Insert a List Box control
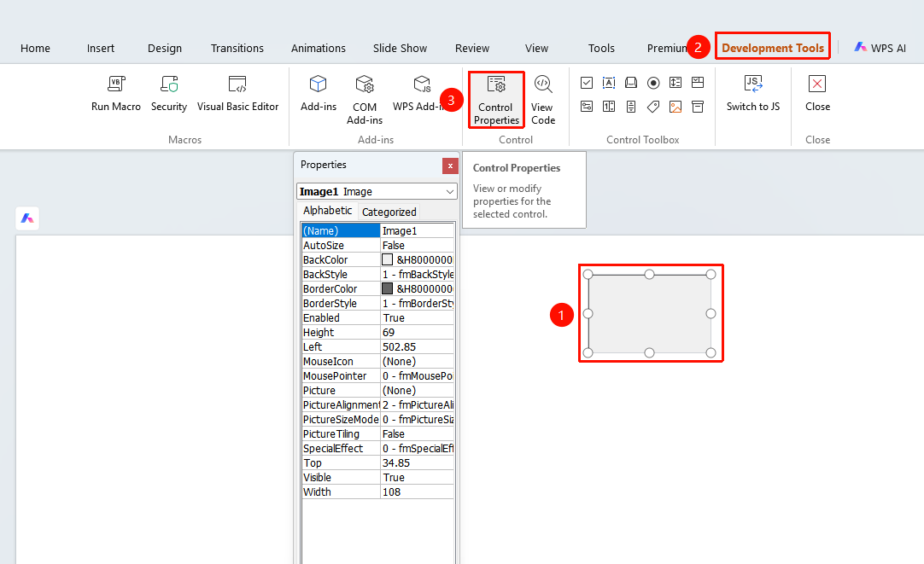924x564 pixels. pos(675,83)
